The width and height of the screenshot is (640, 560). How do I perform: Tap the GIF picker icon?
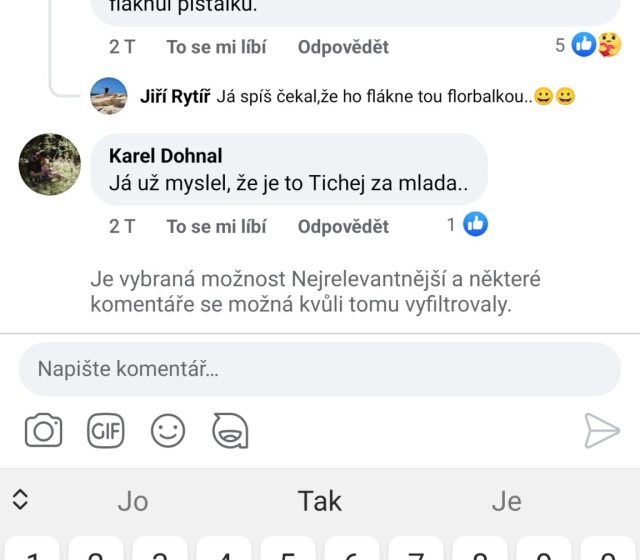point(105,431)
